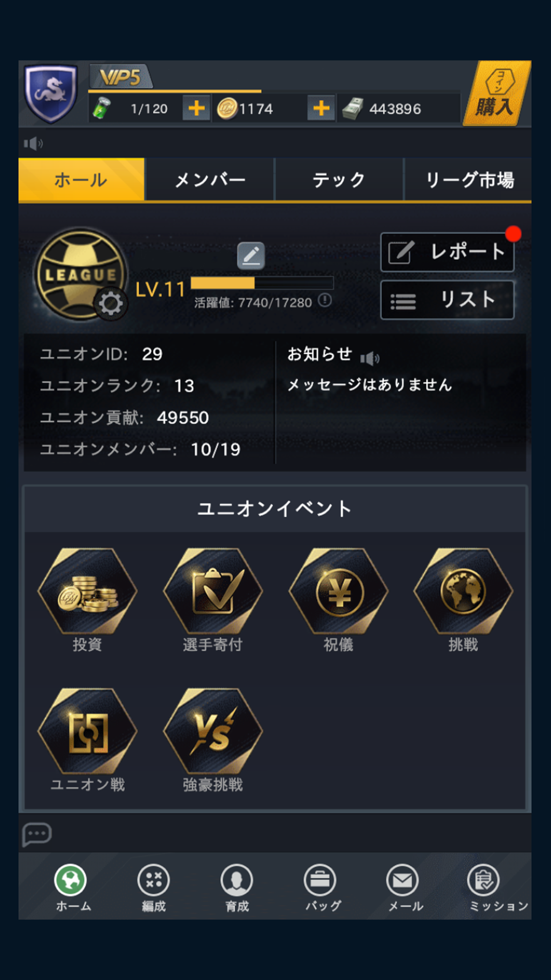The height and width of the screenshot is (980, 551).
Task: Open the レポート report button
Action: tap(447, 252)
